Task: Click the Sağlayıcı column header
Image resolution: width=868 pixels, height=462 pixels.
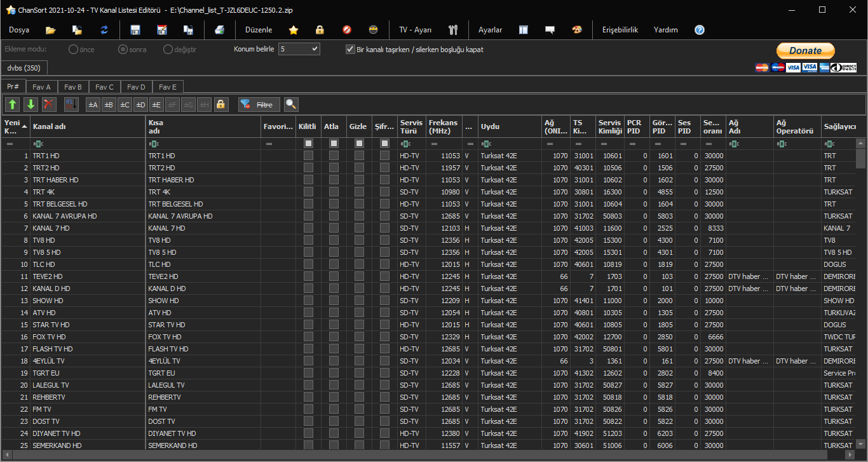Action: (x=839, y=126)
